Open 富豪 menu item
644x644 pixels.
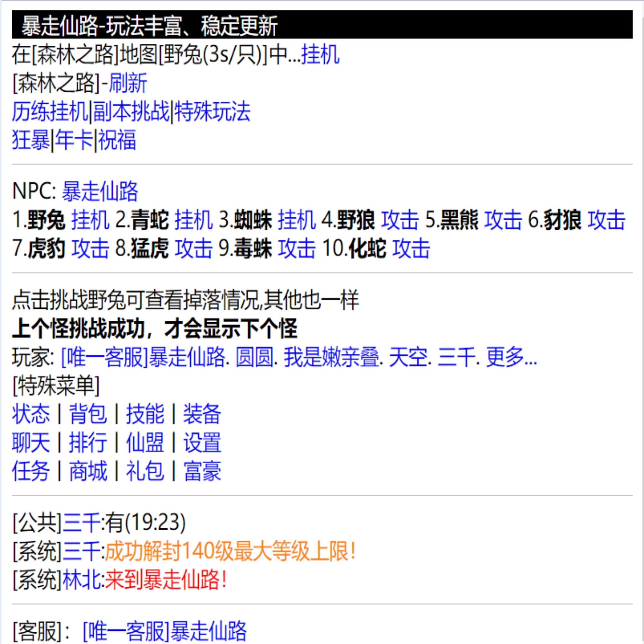[x=202, y=471]
